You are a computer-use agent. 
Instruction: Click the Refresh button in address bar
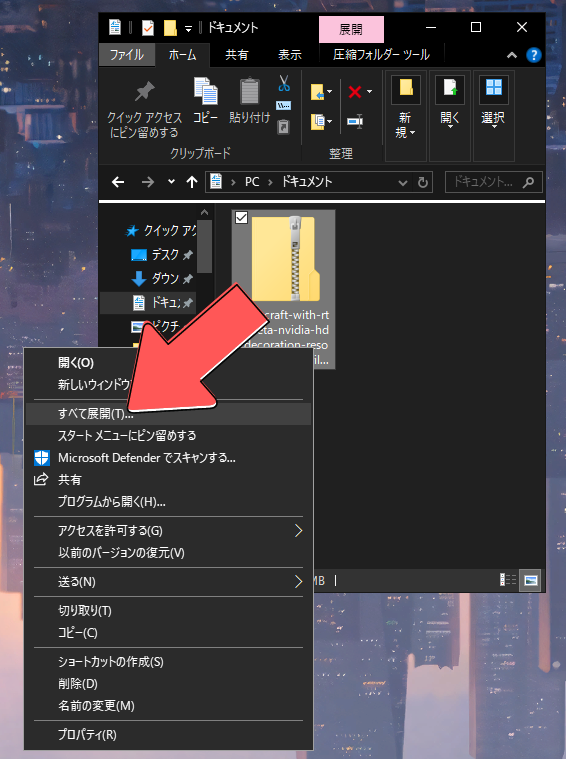[x=423, y=182]
